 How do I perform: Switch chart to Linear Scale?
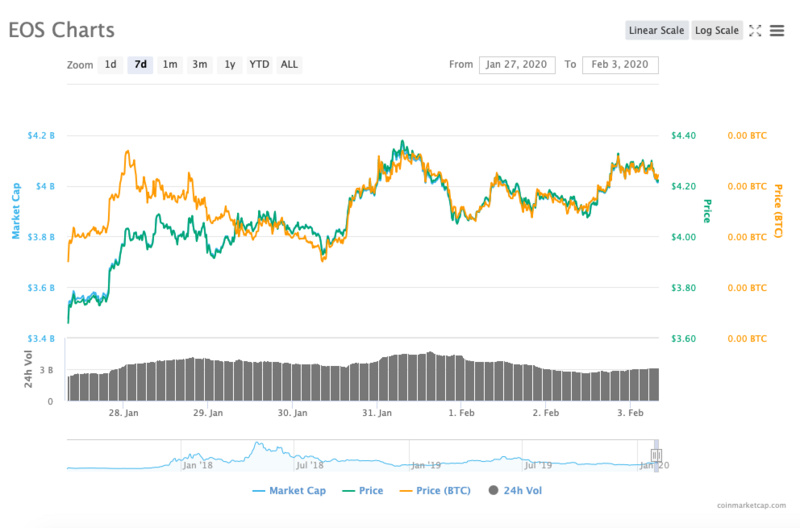coord(657,30)
